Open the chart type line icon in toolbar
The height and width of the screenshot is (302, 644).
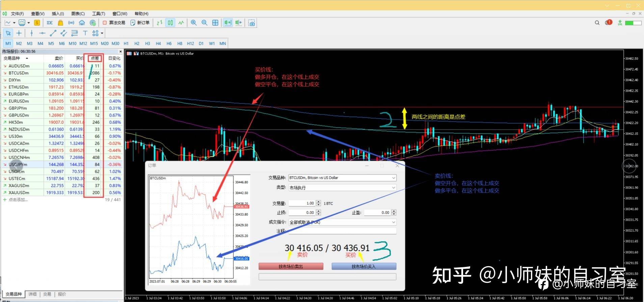(x=7, y=23)
